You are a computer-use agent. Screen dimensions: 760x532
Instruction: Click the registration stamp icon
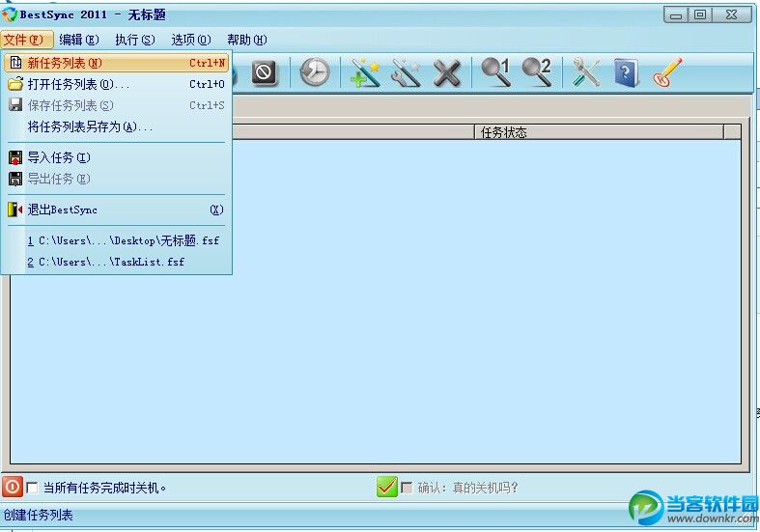pyautogui.click(x=667, y=72)
